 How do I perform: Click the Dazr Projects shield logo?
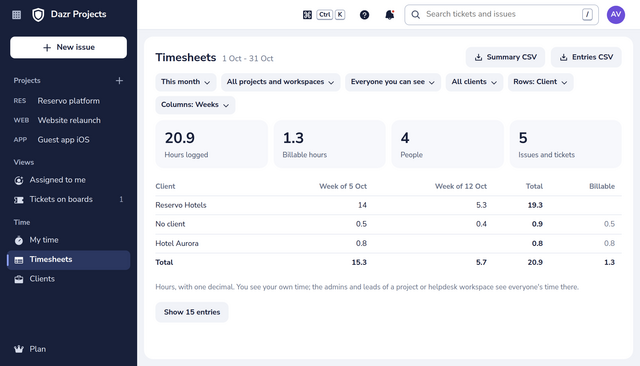pyautogui.click(x=38, y=15)
